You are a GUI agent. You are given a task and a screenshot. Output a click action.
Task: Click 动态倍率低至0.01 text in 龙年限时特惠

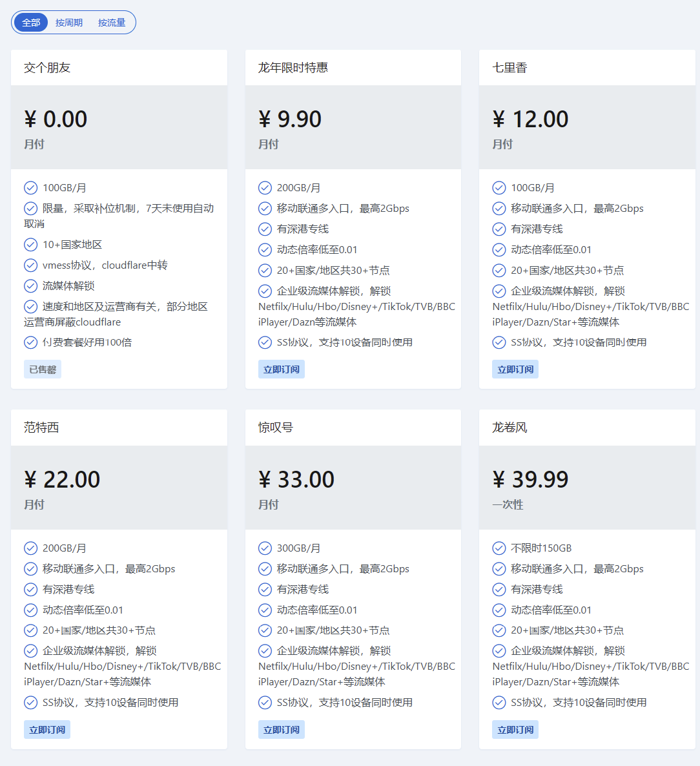317,250
